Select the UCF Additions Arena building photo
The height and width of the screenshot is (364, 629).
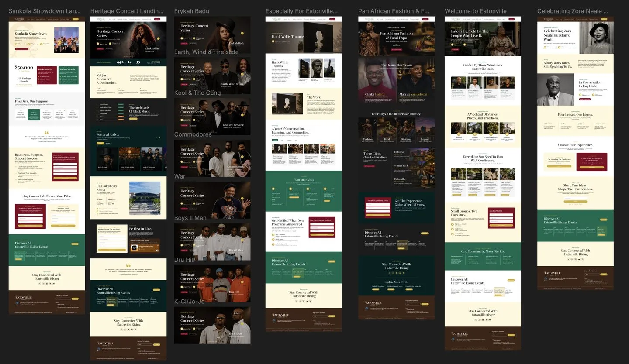[x=145, y=198]
